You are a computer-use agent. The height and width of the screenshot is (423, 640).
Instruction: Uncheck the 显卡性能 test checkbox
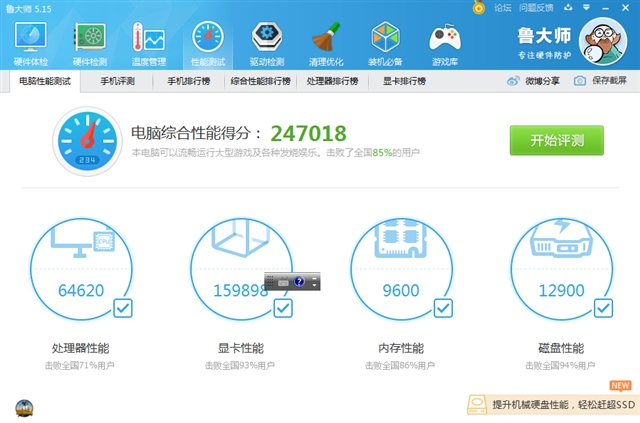pos(283,308)
